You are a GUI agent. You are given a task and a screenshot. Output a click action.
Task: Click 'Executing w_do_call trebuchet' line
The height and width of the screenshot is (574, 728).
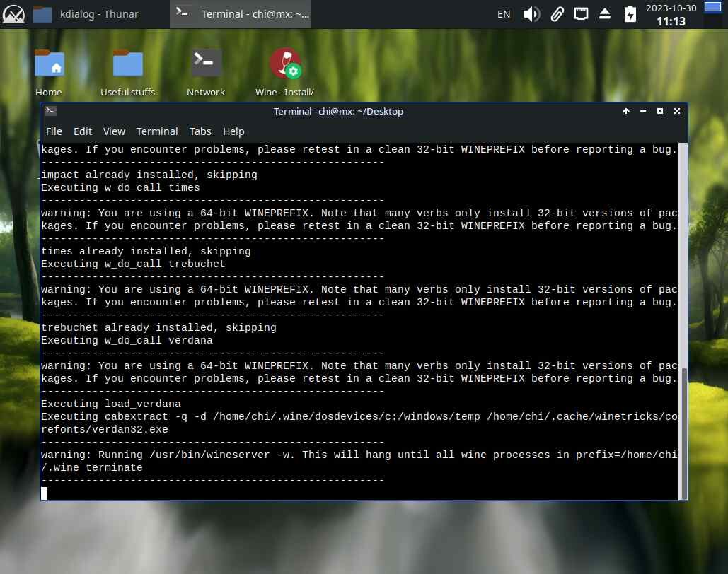pos(133,264)
